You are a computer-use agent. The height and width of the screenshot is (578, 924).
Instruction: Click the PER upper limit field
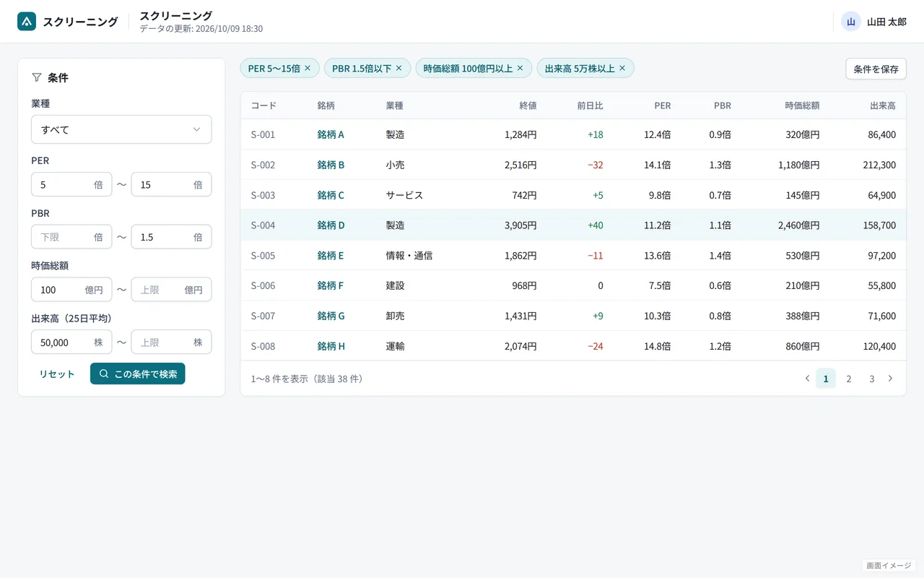click(171, 184)
